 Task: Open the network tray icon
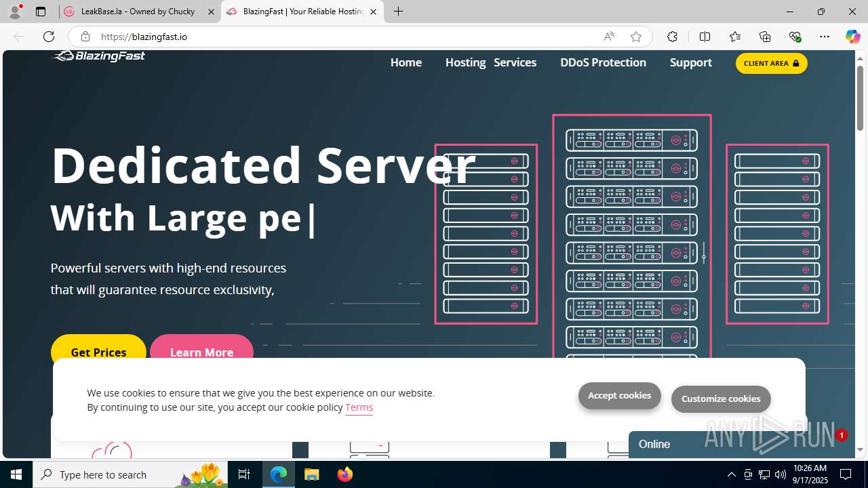point(764,474)
